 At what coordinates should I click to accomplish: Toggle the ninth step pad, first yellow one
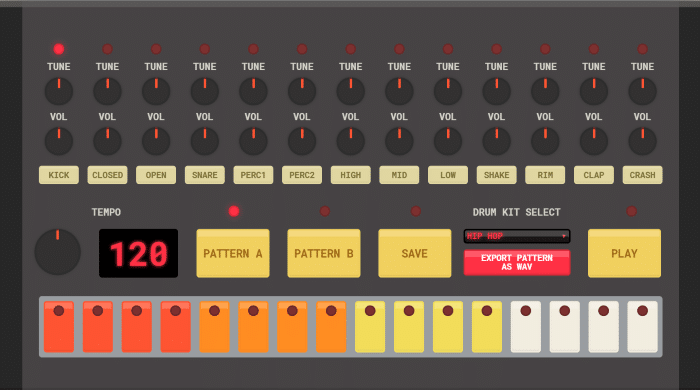[370, 327]
